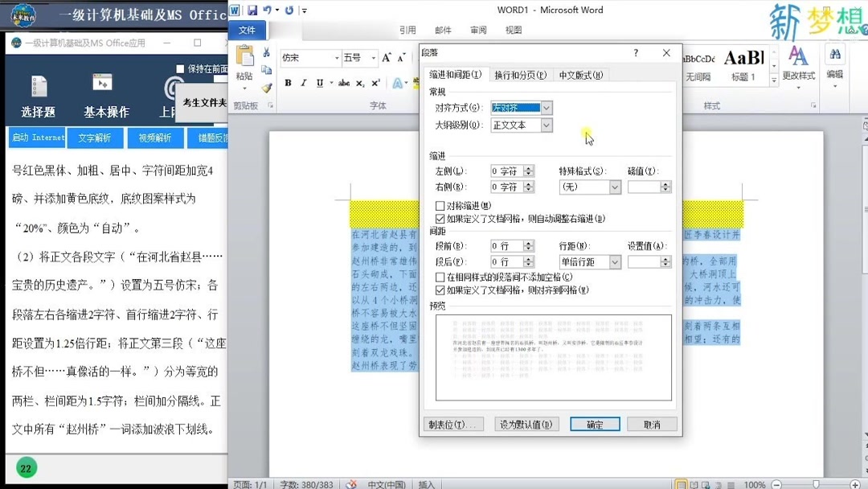Image resolution: width=868 pixels, height=489 pixels.
Task: Expand the 特殊格式 dropdown
Action: tap(615, 187)
